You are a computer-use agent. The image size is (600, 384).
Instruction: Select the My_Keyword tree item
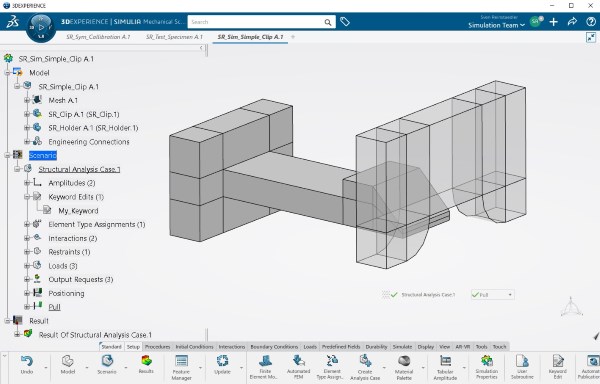(78, 211)
